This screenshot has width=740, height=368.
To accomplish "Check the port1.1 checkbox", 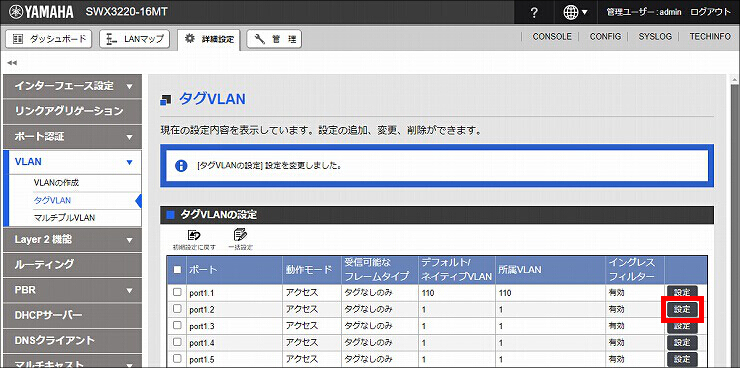I will pos(177,293).
